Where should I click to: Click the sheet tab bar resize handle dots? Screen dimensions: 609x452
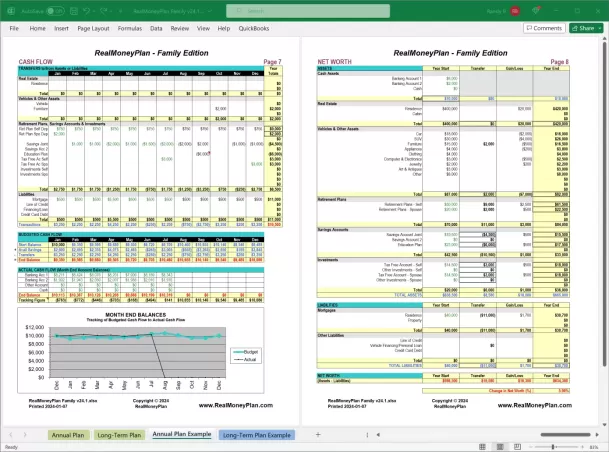click(x=367, y=435)
